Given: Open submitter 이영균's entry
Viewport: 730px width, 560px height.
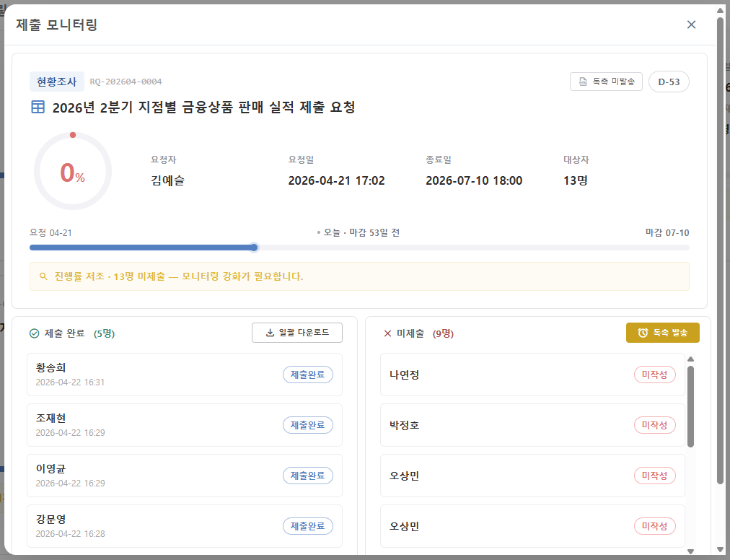Looking at the screenshot, I should tap(185, 476).
